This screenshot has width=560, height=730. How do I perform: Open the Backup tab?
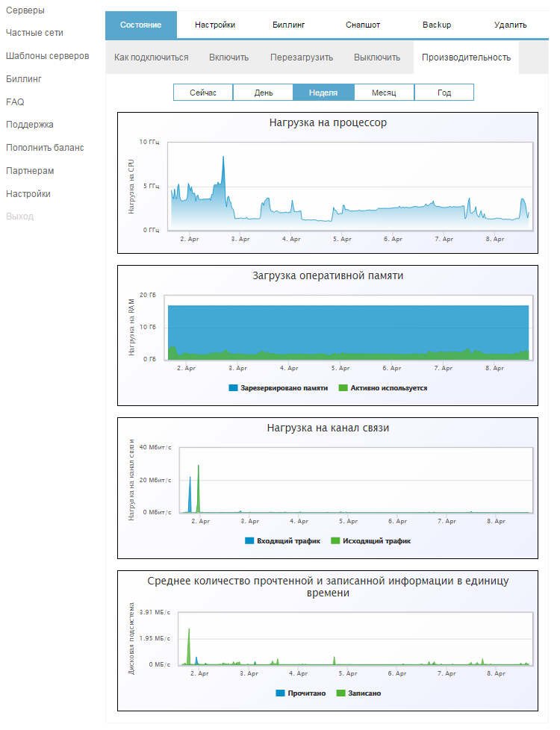(437, 25)
